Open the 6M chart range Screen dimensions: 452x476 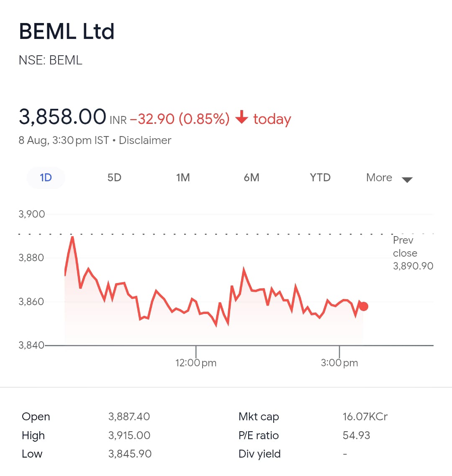pyautogui.click(x=252, y=178)
